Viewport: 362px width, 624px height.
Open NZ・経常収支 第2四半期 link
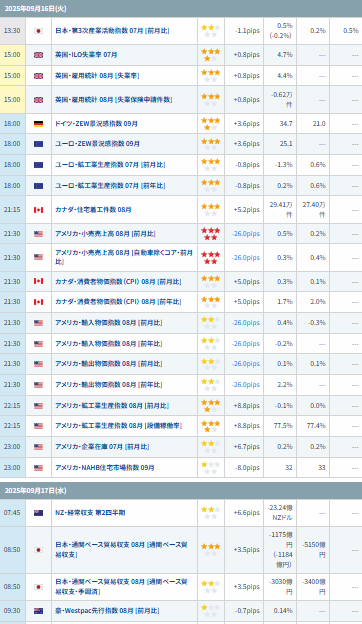pyautogui.click(x=90, y=513)
